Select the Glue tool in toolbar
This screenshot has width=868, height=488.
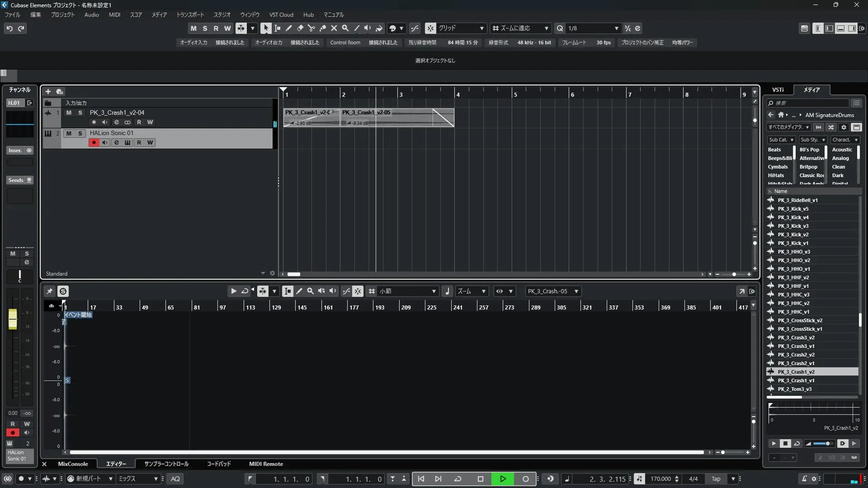pyautogui.click(x=322, y=28)
